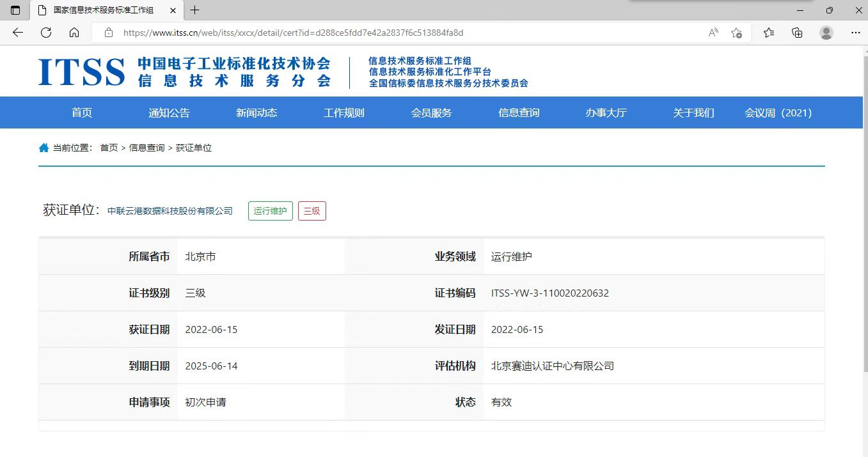Open the 工作规则 navigation menu
Viewport: 868px width, 457px height.
pos(344,112)
